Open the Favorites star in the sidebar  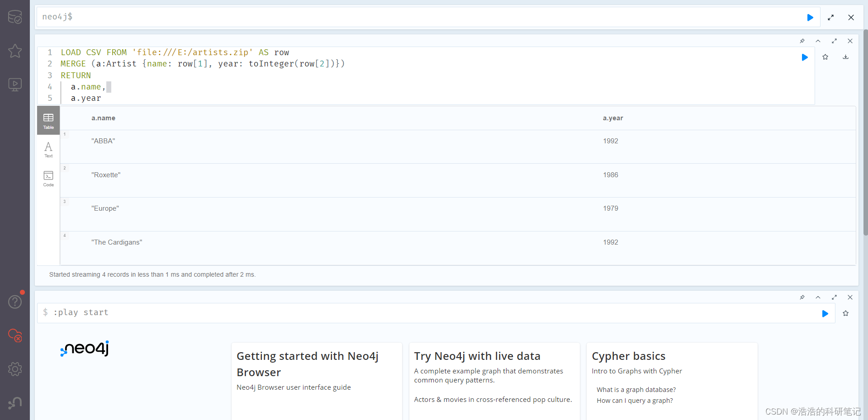tap(15, 51)
